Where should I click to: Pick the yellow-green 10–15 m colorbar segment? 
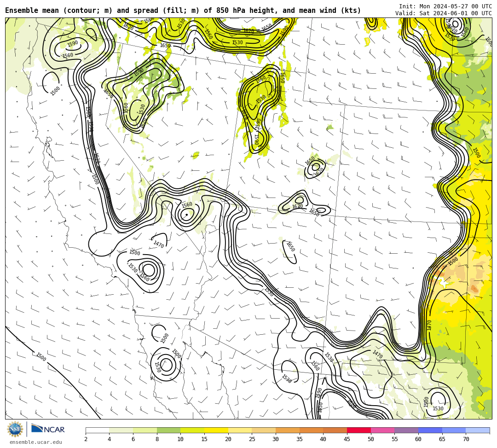(x=192, y=430)
